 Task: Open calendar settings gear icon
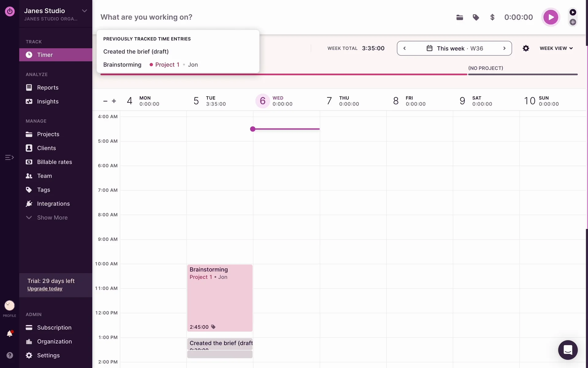(x=526, y=48)
